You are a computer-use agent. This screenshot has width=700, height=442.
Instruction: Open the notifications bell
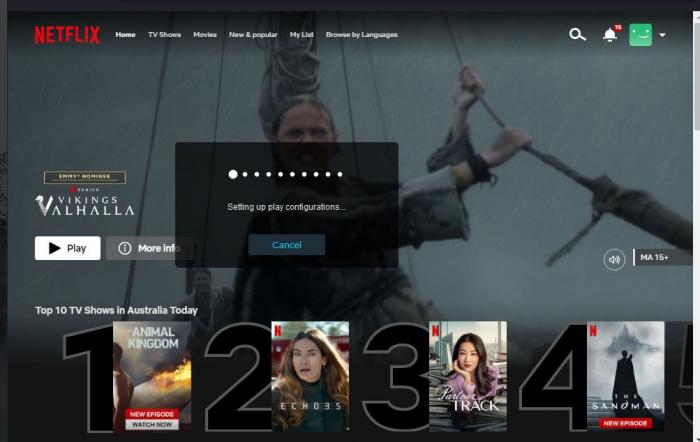tap(610, 34)
